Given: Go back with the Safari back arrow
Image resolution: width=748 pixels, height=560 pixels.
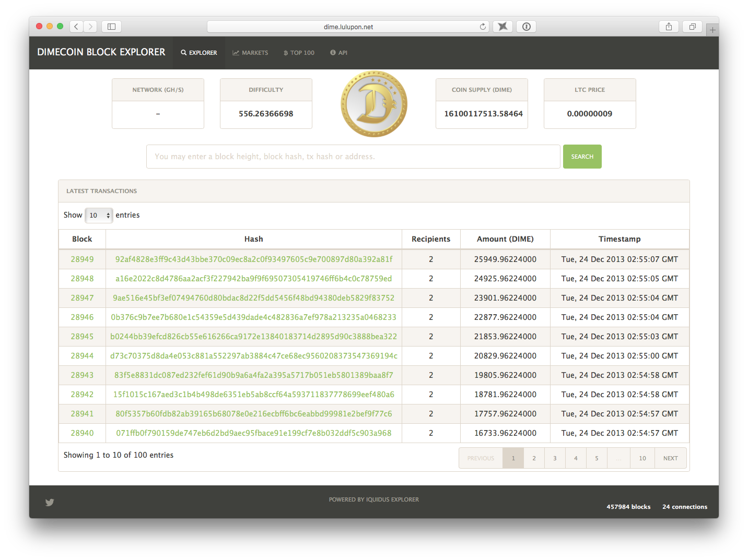Looking at the screenshot, I should 76,27.
